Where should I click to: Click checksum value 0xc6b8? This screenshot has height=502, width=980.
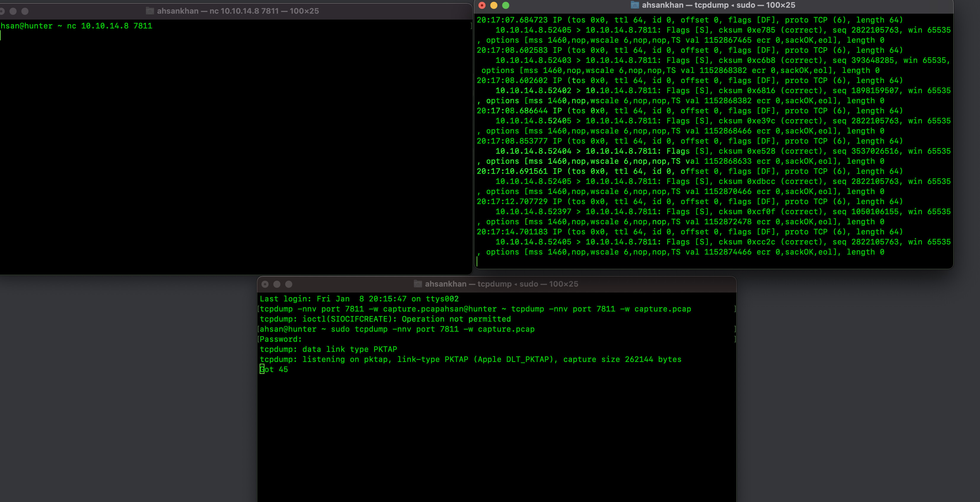coord(761,60)
